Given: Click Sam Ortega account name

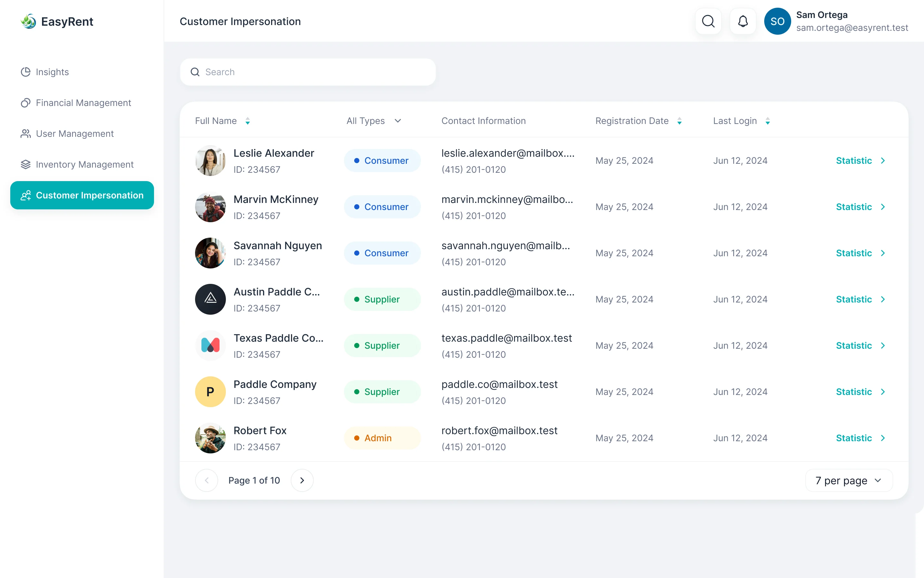Looking at the screenshot, I should (822, 15).
